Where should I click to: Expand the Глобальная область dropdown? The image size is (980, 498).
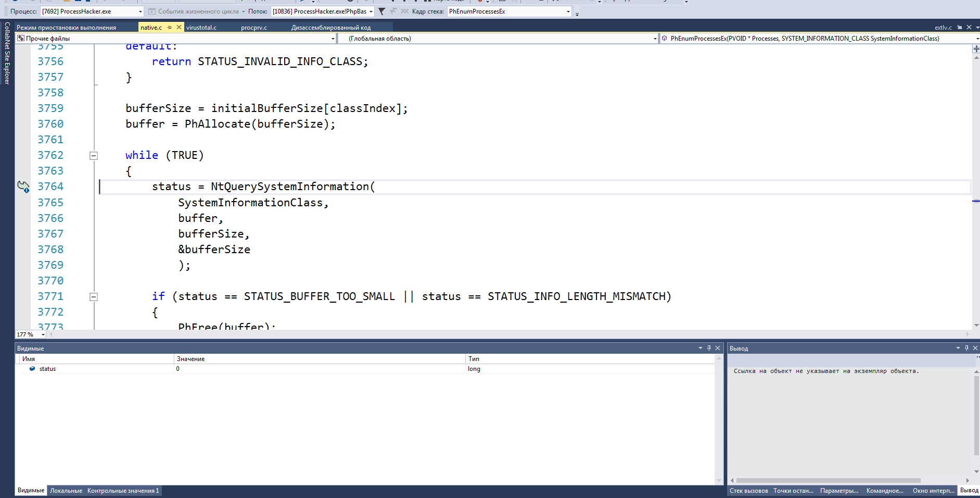655,39
